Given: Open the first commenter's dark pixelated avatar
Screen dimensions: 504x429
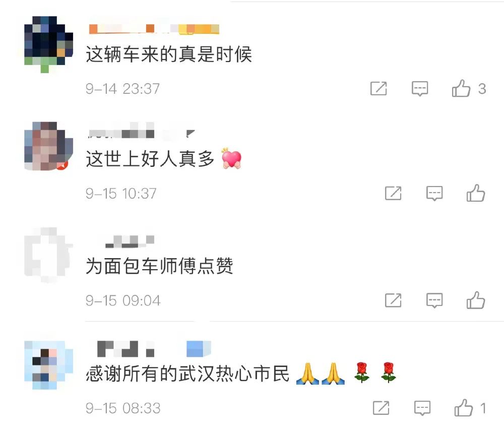Looking at the screenshot, I should pyautogui.click(x=48, y=44).
